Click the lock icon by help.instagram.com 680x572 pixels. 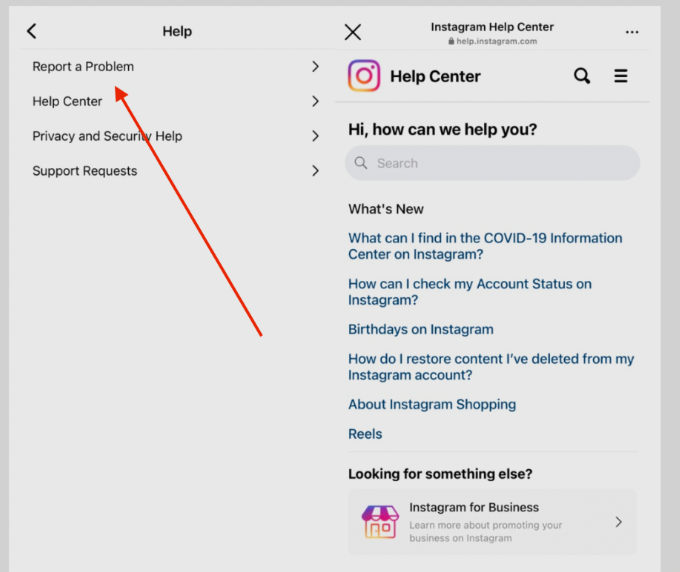451,41
